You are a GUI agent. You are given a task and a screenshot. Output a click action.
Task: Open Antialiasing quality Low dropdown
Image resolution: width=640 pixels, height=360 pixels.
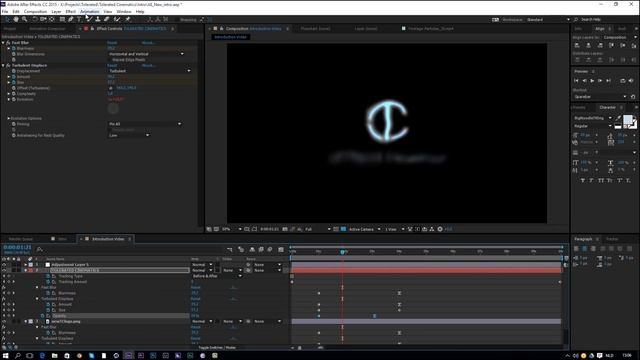point(129,136)
